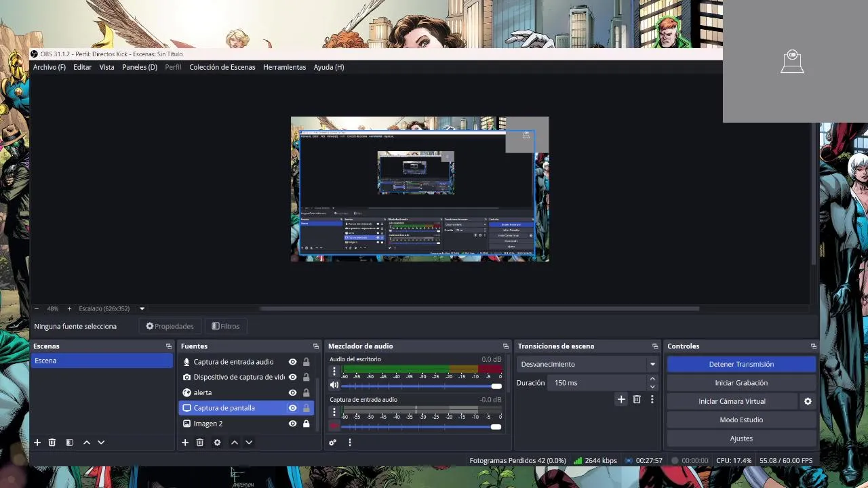Open the options dots for Captura de entrada audio
The height and width of the screenshot is (488, 868).
(x=334, y=412)
